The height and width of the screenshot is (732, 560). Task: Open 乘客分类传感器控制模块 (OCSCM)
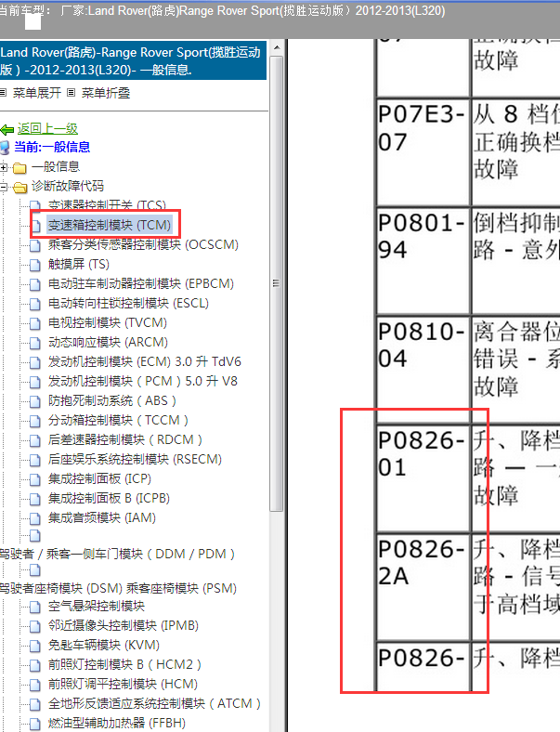tap(143, 244)
